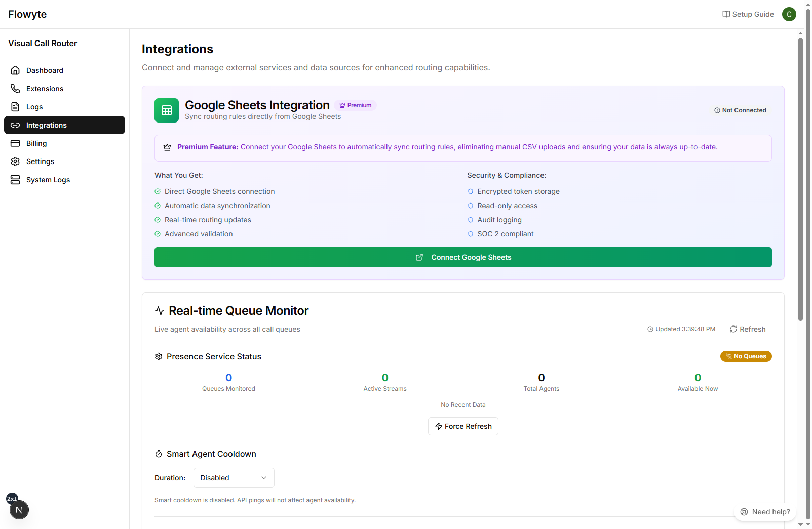Image resolution: width=812 pixels, height=529 pixels.
Task: Open the Need help chat widget
Action: click(x=765, y=511)
